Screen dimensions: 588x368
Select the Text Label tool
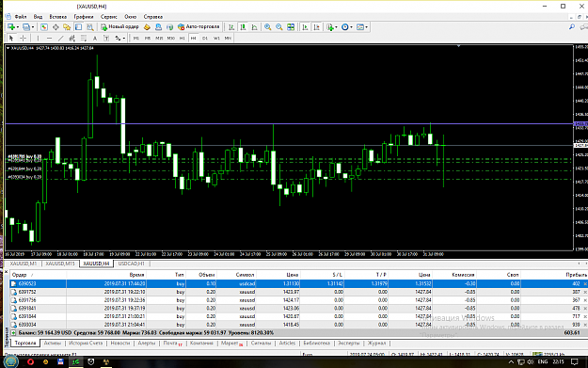click(x=106, y=38)
